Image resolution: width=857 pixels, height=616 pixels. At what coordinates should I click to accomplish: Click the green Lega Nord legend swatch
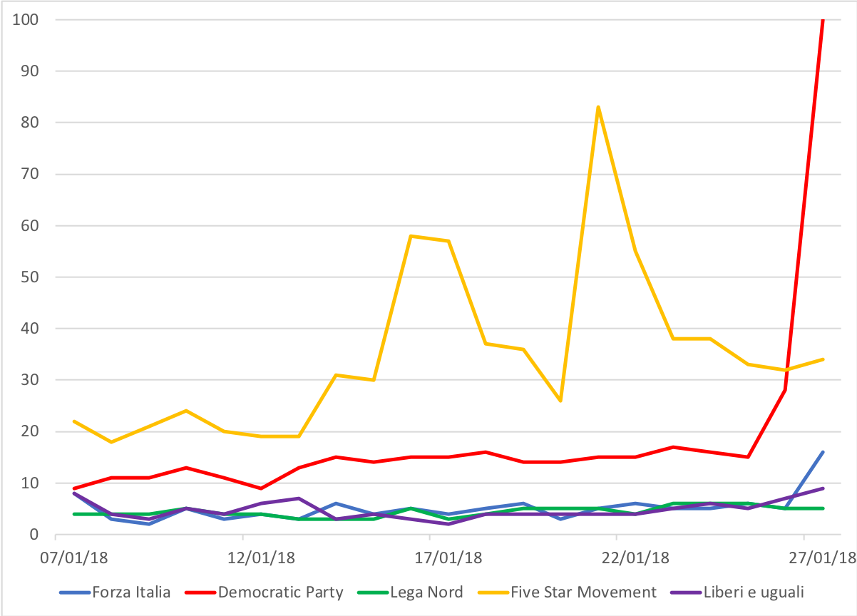pyautogui.click(x=373, y=592)
